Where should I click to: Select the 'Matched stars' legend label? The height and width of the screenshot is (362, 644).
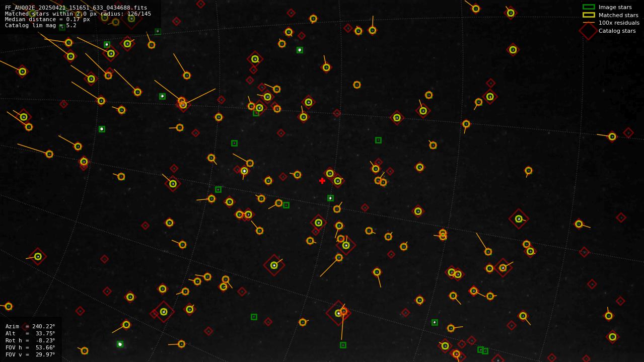point(618,15)
